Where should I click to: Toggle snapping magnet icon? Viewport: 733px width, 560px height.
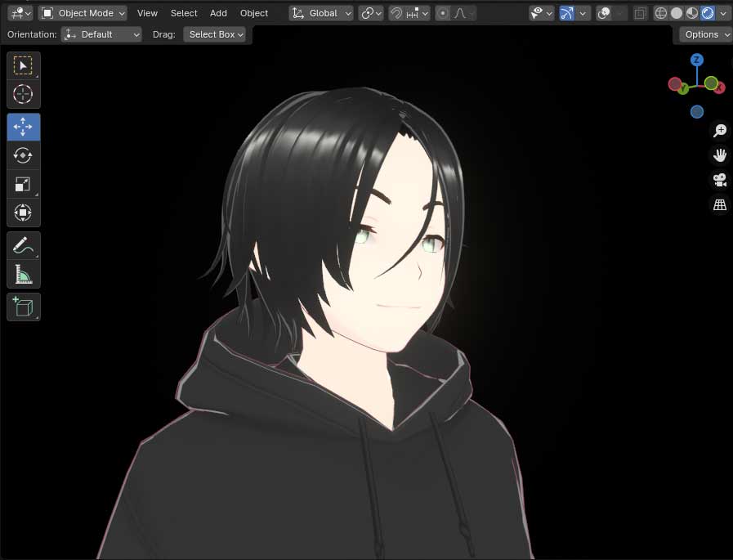[396, 13]
